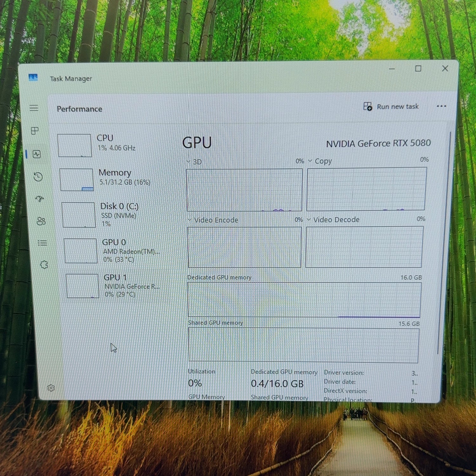476x476 pixels.
Task: Open the hamburger navigation menu
Action: [34, 108]
